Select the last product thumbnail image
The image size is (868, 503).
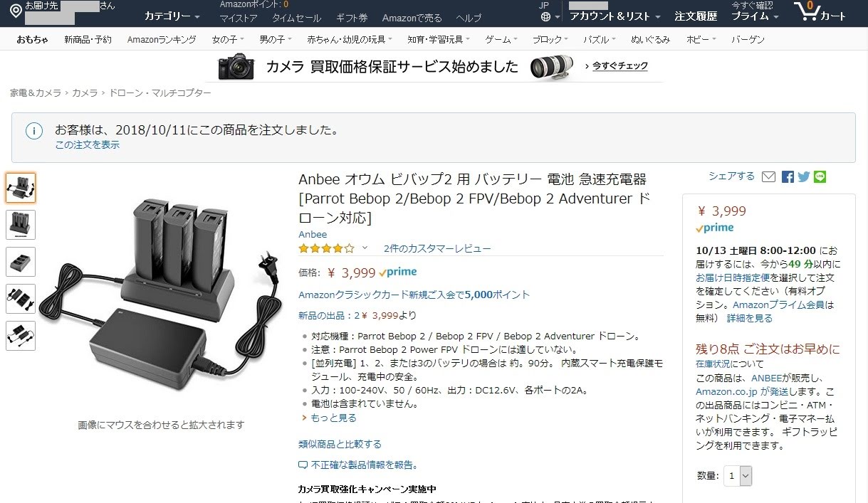(x=21, y=336)
